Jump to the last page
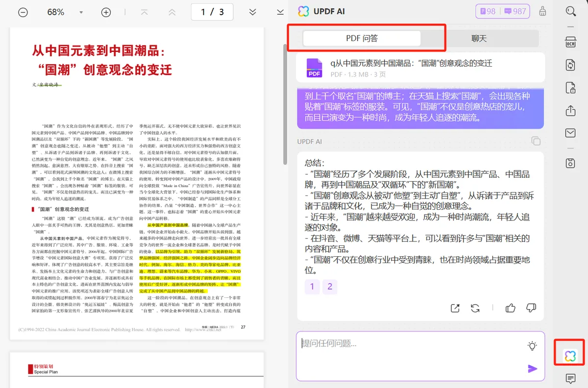 tap(280, 12)
